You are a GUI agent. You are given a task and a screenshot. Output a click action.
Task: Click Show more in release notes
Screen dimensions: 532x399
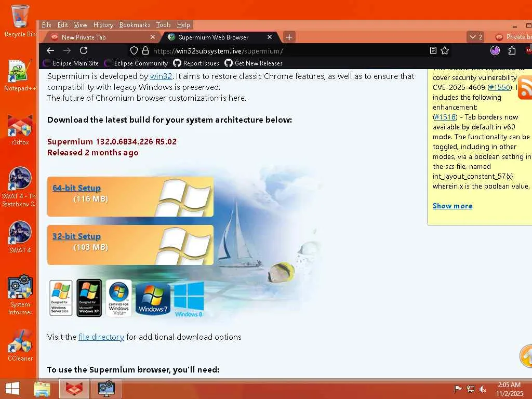pos(453,206)
